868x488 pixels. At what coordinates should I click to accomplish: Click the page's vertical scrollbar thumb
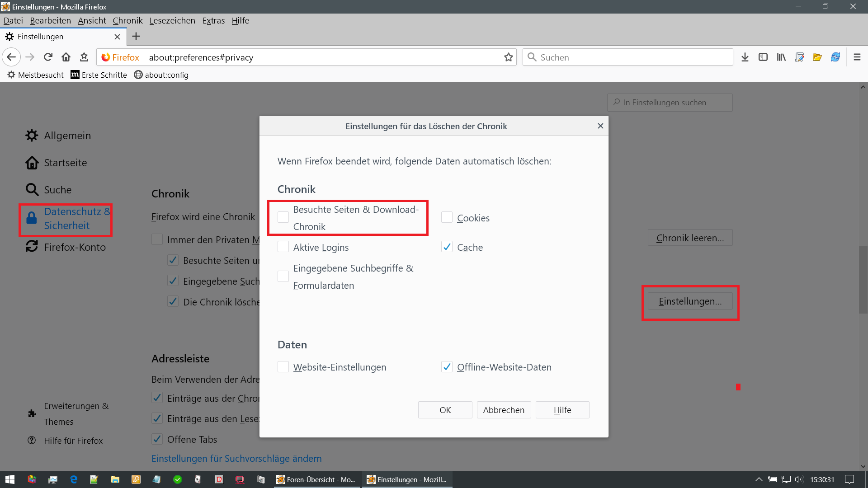click(863, 279)
